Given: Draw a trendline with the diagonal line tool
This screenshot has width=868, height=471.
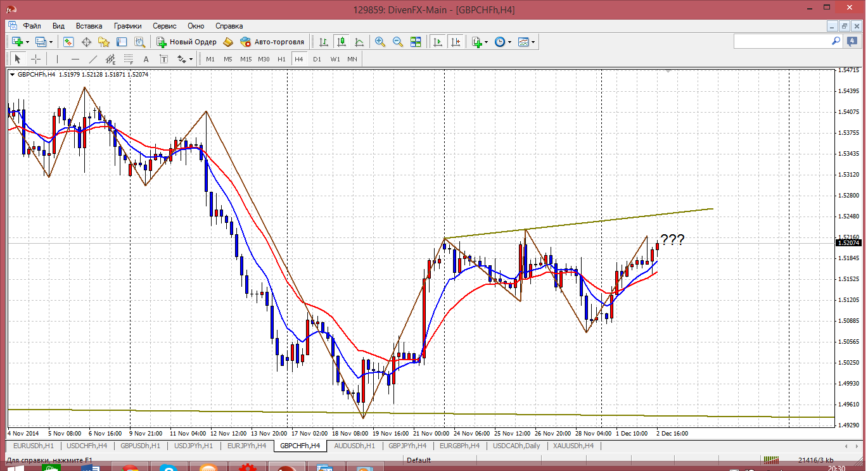Looking at the screenshot, I should (93, 59).
